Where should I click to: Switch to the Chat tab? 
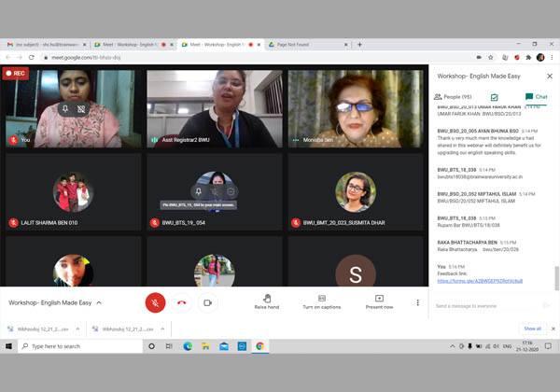pos(536,96)
